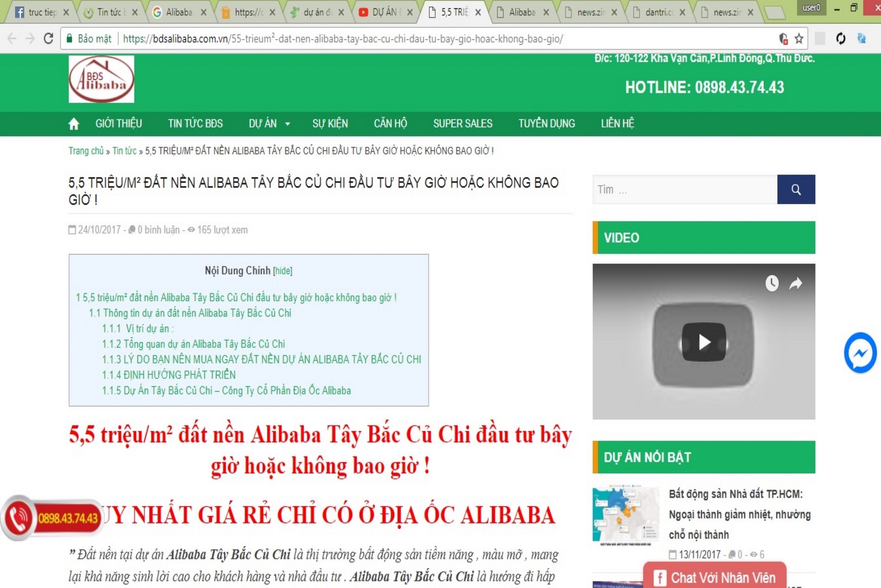
Task: Close the DỰ ÁN YouTube tab
Action: [410, 13]
